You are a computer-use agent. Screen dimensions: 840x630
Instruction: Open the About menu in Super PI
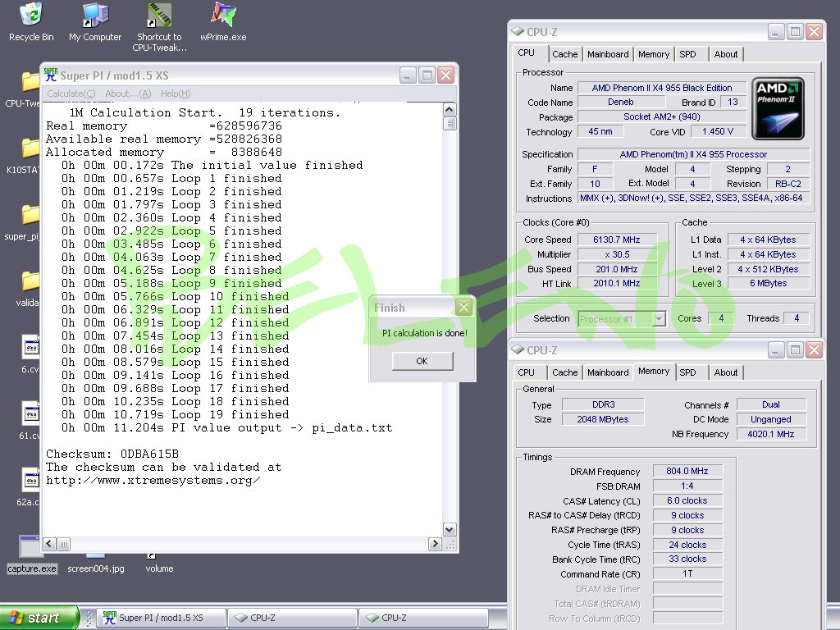coord(128,94)
